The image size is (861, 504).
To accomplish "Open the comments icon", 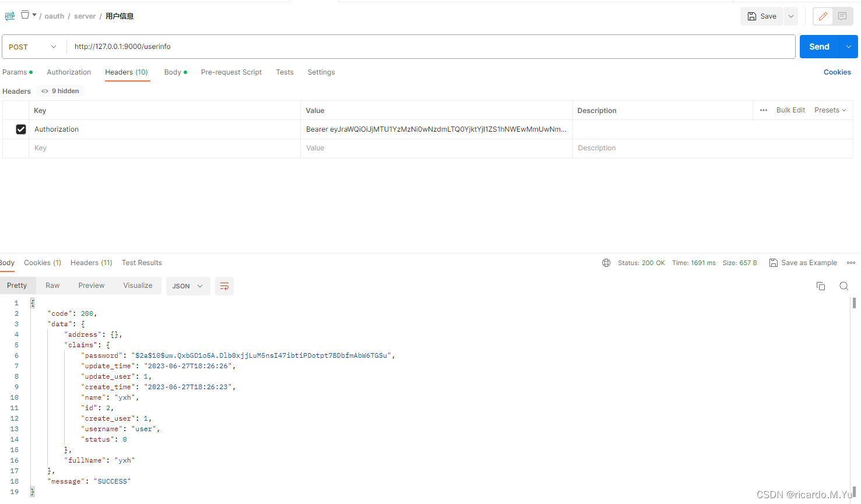I will coord(842,16).
